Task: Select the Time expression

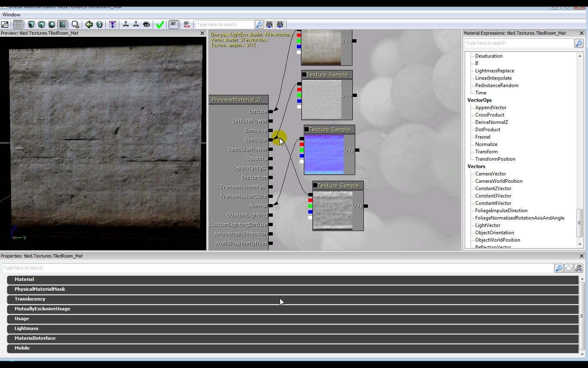Action: pyautogui.click(x=481, y=93)
